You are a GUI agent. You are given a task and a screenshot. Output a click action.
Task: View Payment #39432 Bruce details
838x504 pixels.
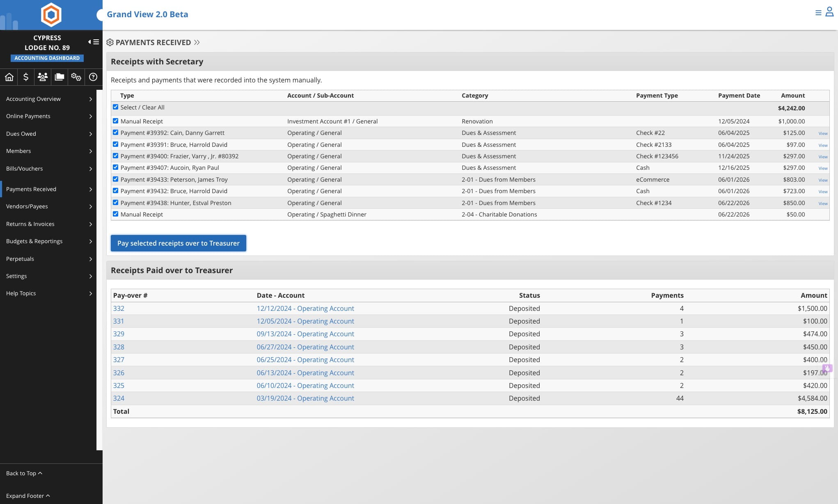[x=823, y=192]
